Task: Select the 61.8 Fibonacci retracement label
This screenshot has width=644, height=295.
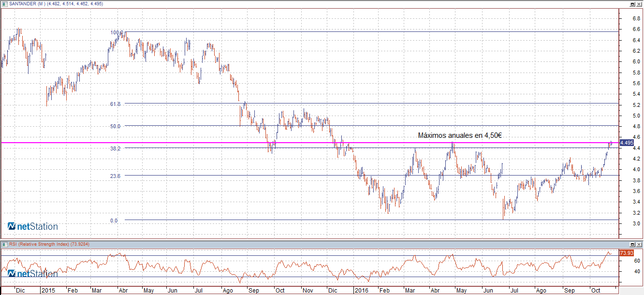Action: click(116, 104)
